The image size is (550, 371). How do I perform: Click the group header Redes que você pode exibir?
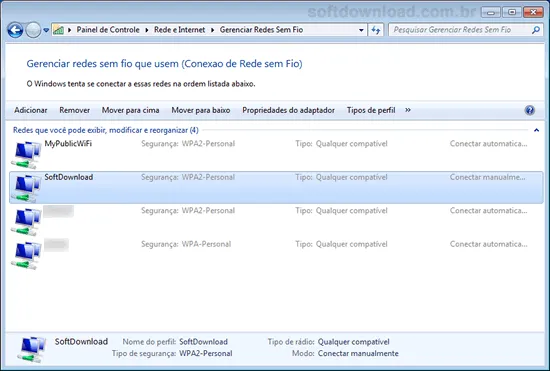coord(106,130)
